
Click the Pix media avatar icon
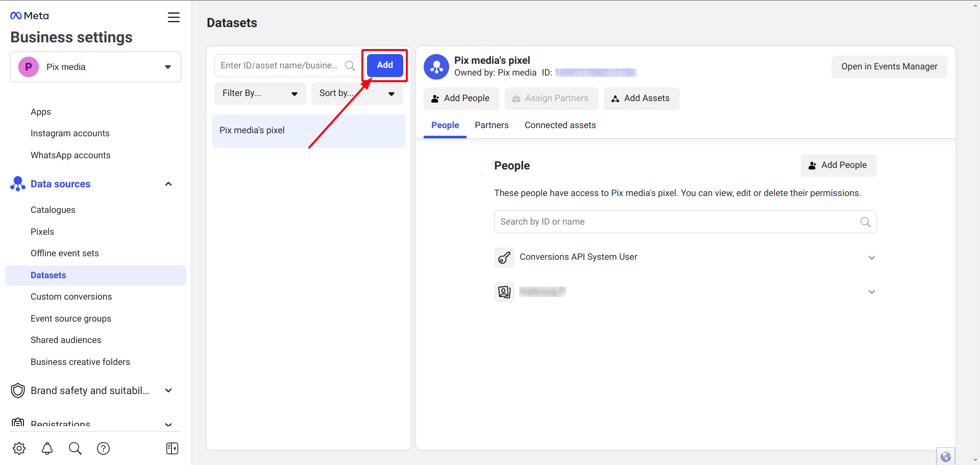pos(29,67)
